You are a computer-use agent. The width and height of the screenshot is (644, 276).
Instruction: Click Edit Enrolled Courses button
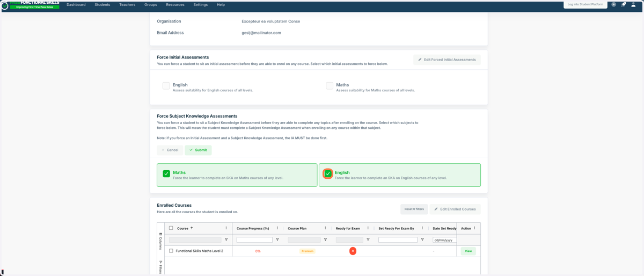point(455,209)
